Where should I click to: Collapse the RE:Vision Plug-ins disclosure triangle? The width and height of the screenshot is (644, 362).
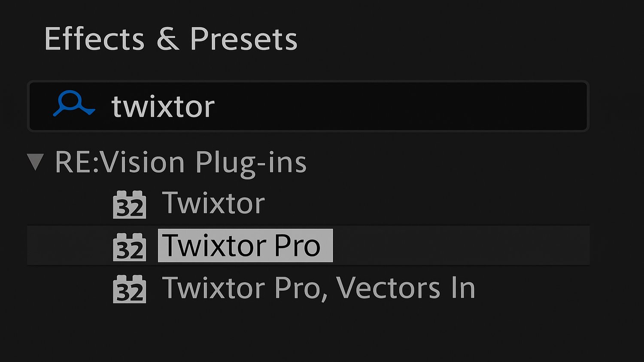coord(35,162)
